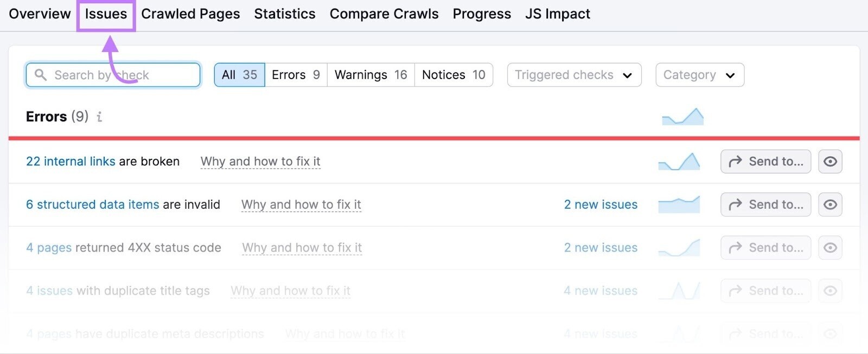The width and height of the screenshot is (868, 354).
Task: Hide the 4XX status code issue
Action: click(831, 248)
